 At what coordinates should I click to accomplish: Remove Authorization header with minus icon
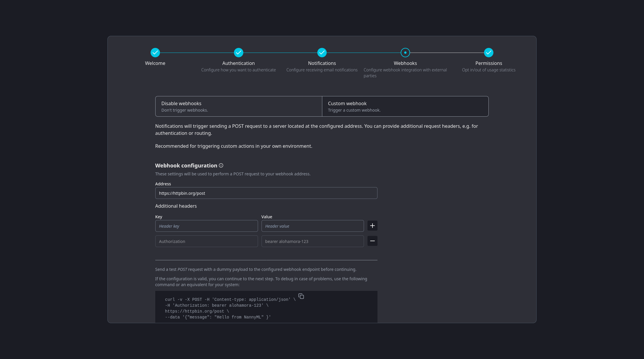(372, 241)
